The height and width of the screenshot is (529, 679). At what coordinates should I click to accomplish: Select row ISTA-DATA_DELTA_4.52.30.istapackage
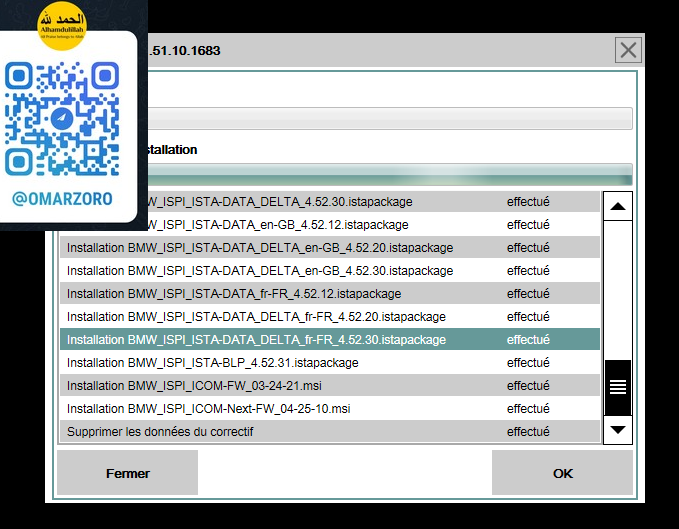click(x=373, y=202)
